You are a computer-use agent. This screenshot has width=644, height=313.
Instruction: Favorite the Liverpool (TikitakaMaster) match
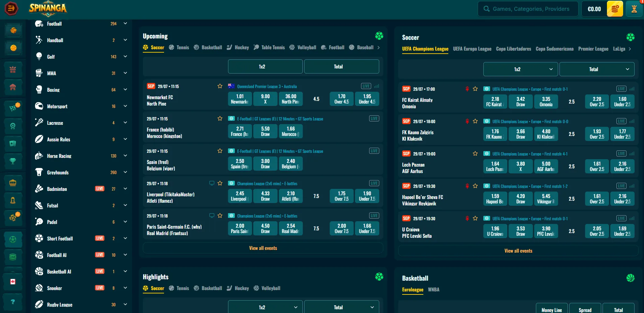click(x=220, y=183)
